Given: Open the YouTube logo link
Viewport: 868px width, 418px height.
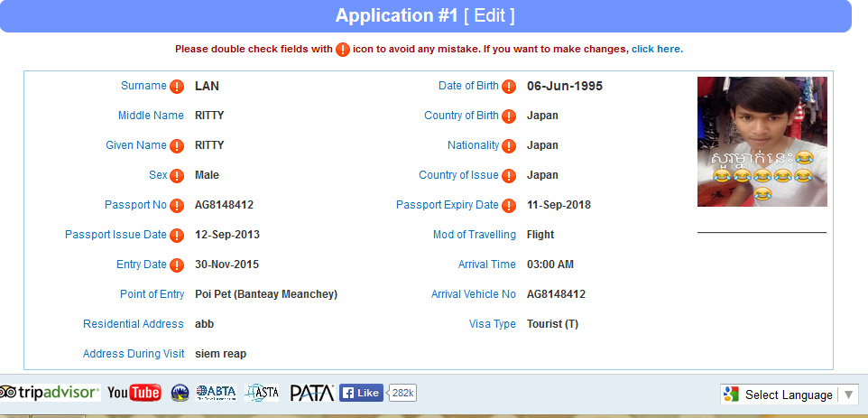Looking at the screenshot, I should pos(134,393).
